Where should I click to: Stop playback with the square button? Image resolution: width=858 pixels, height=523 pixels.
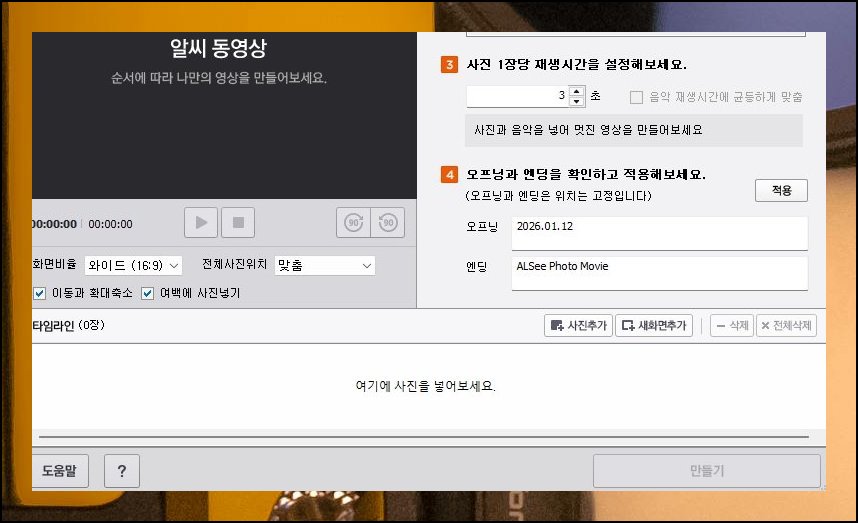tap(238, 223)
